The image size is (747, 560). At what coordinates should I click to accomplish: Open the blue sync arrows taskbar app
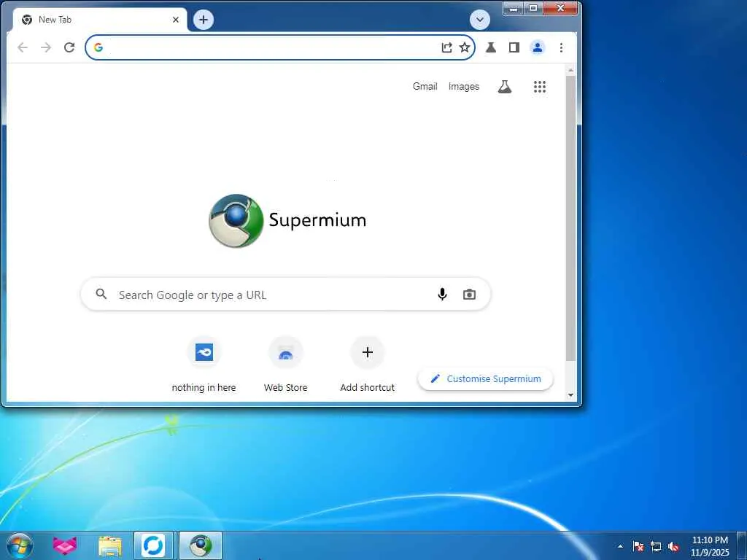[x=153, y=545]
